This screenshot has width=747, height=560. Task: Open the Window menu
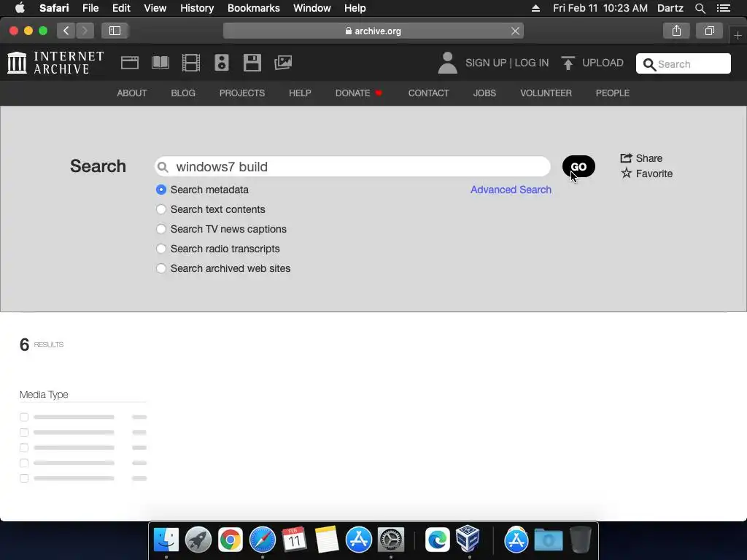311,8
